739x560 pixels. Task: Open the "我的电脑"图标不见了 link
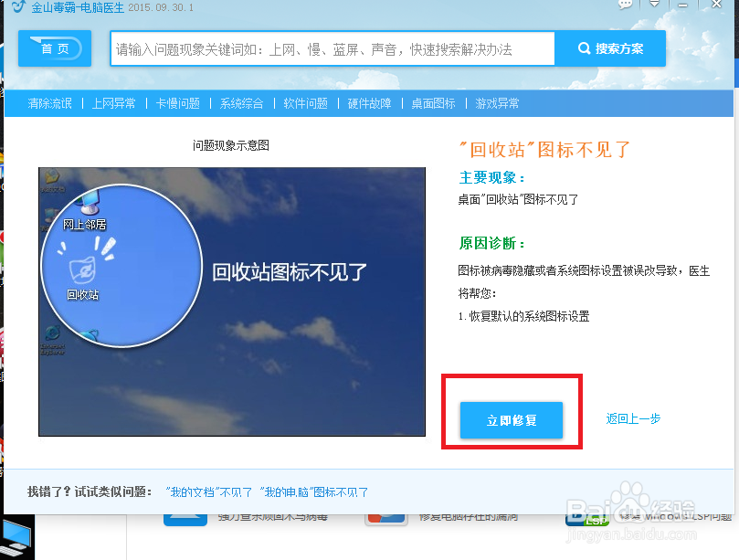click(314, 492)
